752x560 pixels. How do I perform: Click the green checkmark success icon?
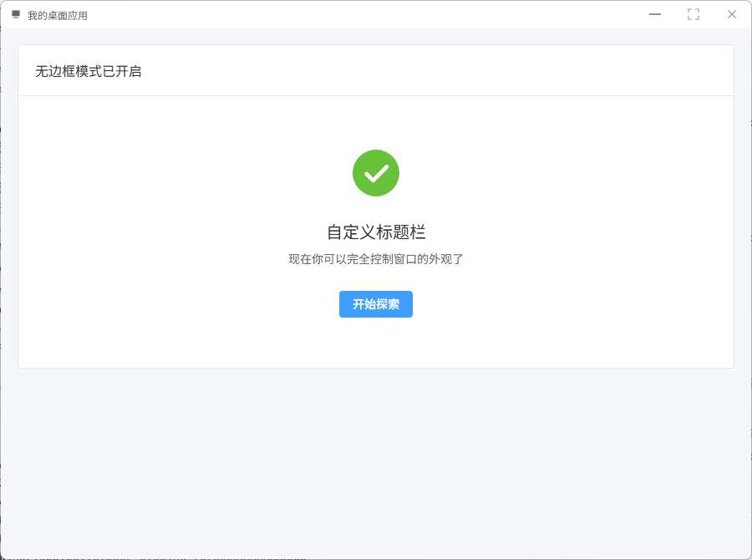(x=376, y=173)
